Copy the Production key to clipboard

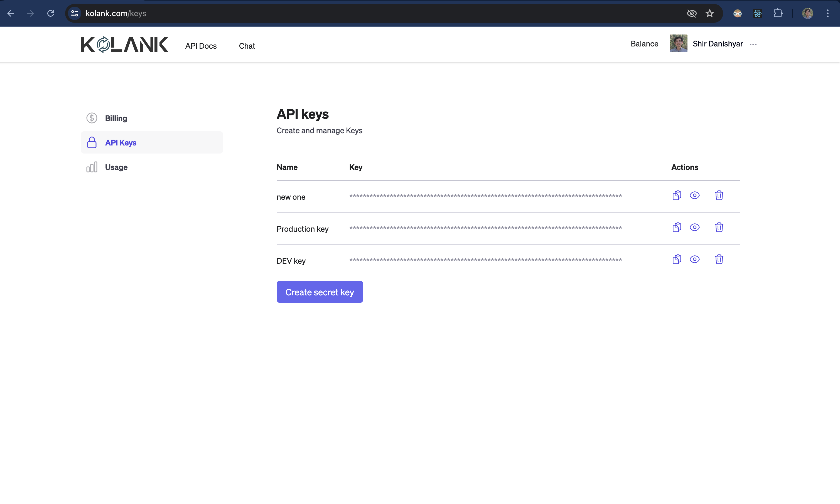tap(677, 227)
